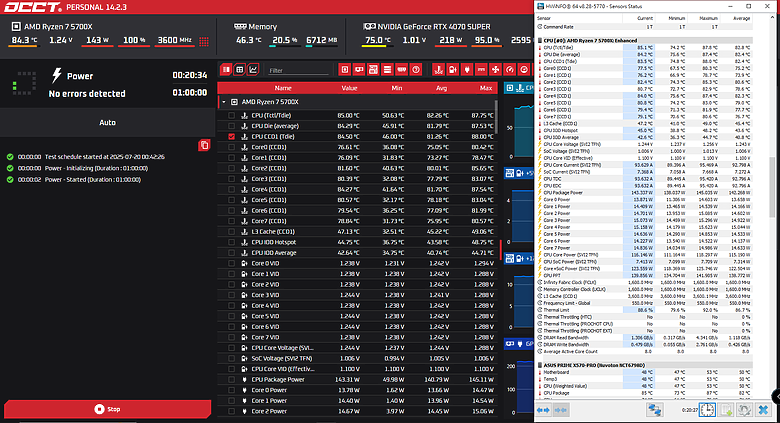780x423 pixels.
Task: Toggle the gauge usage sensor filter icon
Action: [x=509, y=70]
